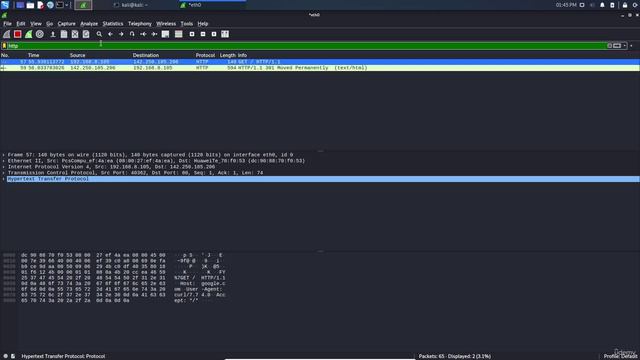This screenshot has height=360, width=640.
Task: Open the recent display filters dropdown
Action: [624, 46]
